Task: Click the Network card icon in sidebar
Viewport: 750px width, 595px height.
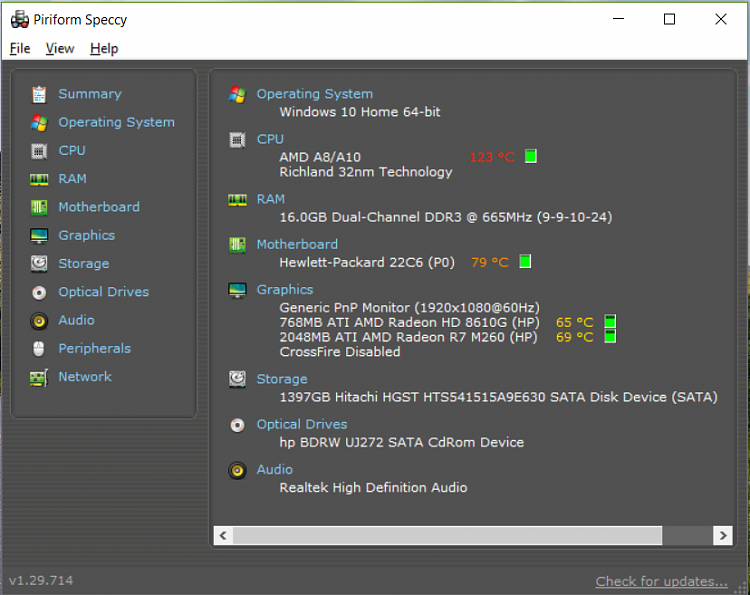Action: click(x=39, y=377)
